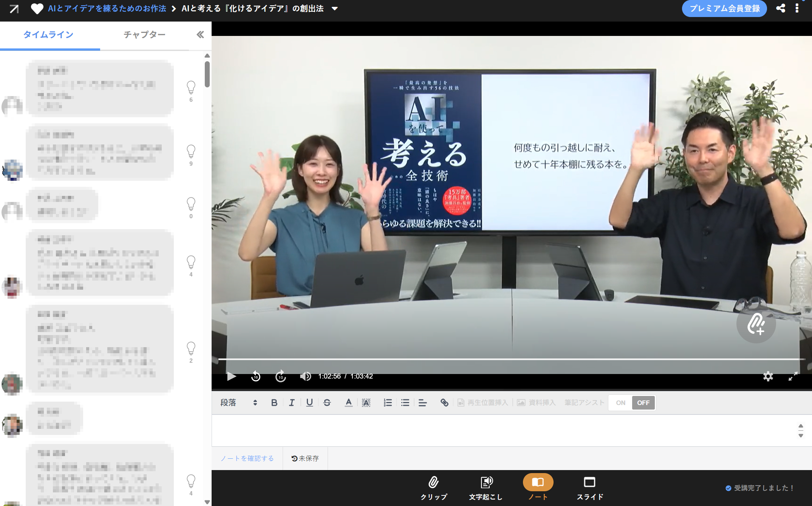
Task: Collapse the timeline side panel
Action: 200,35
